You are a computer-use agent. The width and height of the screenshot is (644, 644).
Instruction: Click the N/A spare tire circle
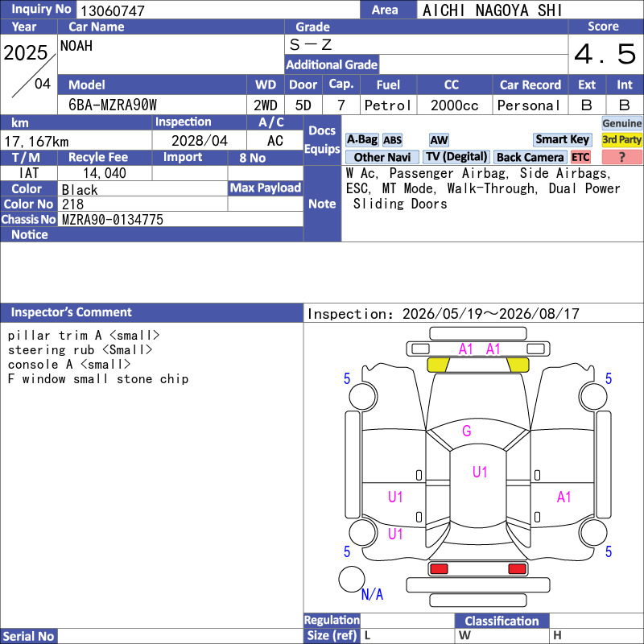pyautogui.click(x=352, y=579)
